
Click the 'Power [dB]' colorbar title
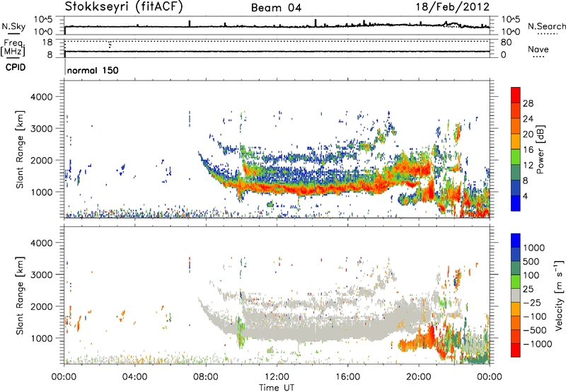(x=540, y=149)
